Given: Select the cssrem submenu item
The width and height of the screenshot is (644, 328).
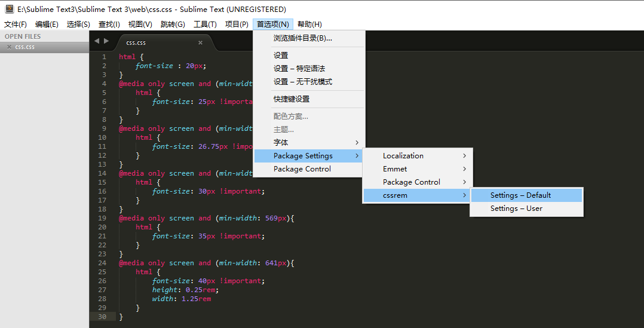Looking at the screenshot, I should [x=418, y=195].
